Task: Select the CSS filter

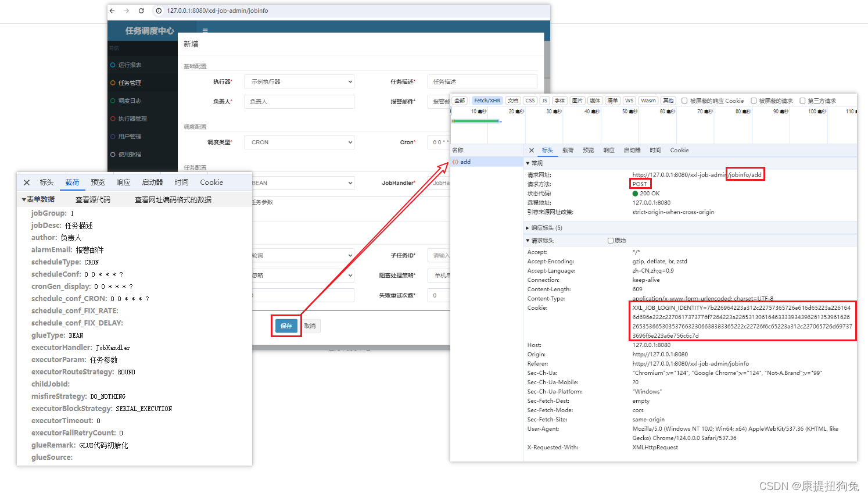Action: click(530, 101)
